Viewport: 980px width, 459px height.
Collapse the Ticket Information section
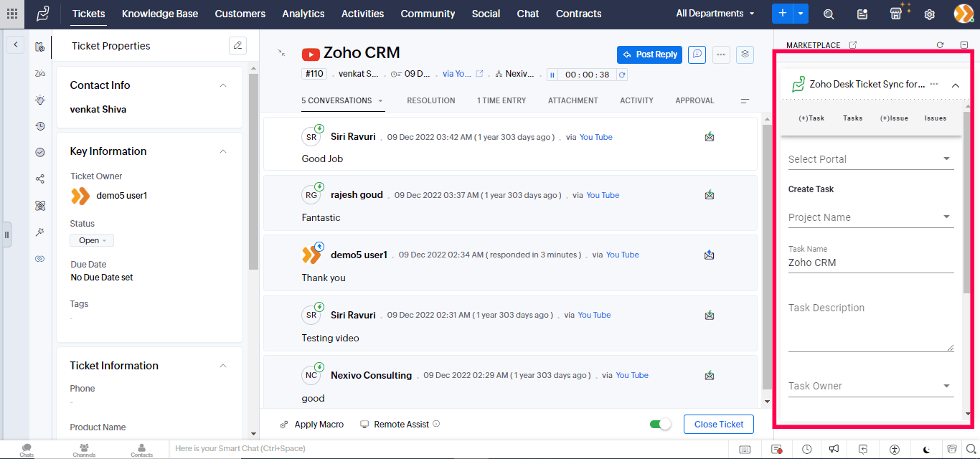[x=223, y=366]
